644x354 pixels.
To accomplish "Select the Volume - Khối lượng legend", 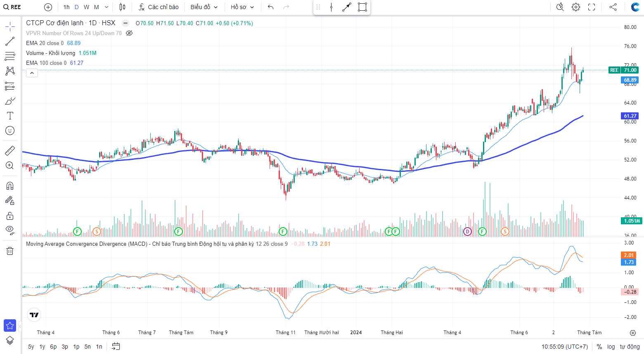I will click(50, 53).
